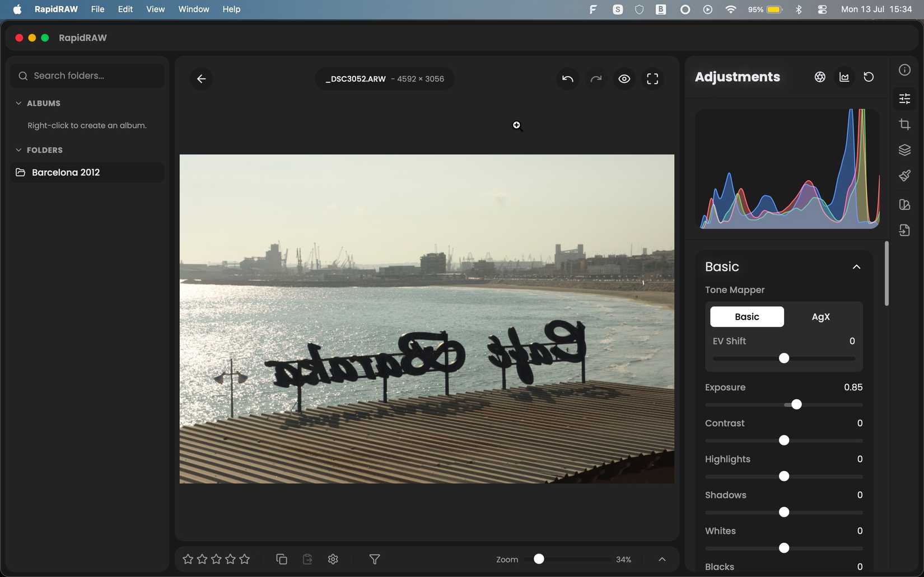Switch tone mapper to AgX
Image resolution: width=924 pixels, height=577 pixels.
point(820,317)
